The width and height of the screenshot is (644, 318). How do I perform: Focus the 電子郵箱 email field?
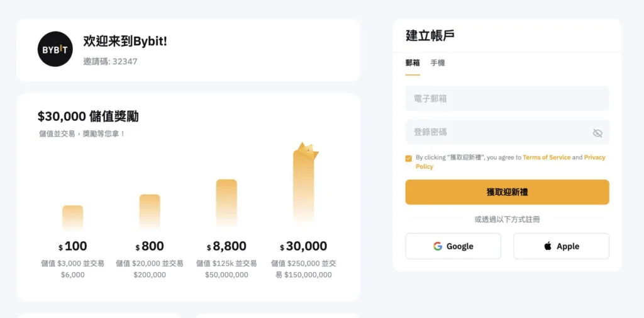(x=507, y=99)
